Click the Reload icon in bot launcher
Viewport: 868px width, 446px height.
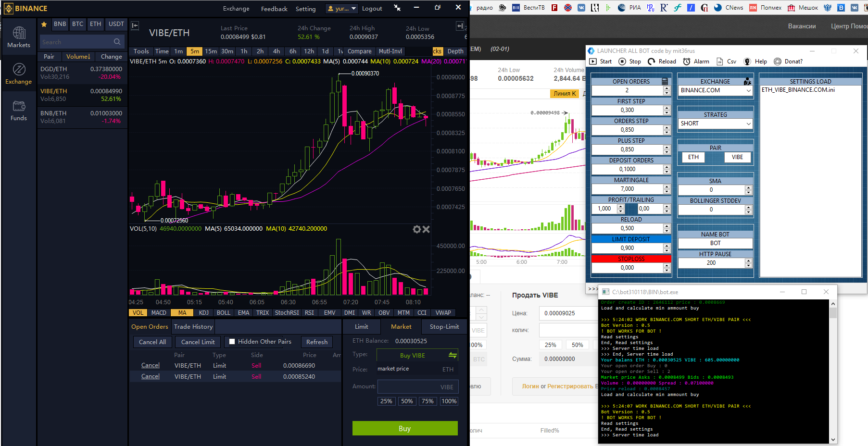[x=652, y=62]
